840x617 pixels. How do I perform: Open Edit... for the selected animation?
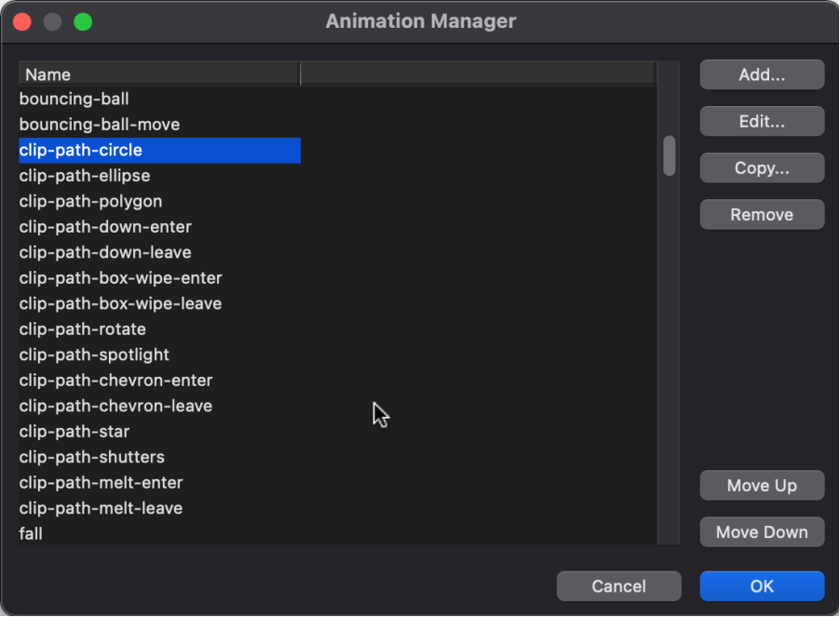[761, 122]
